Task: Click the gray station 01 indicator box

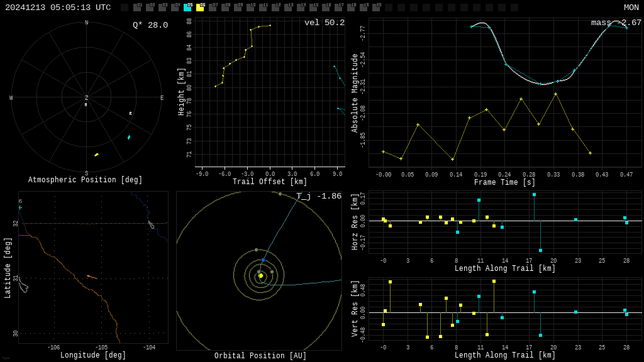Action: coord(137,8)
